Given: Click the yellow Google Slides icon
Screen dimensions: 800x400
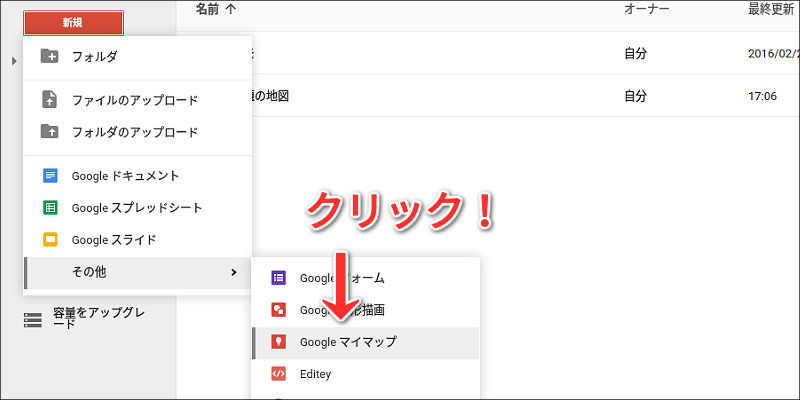Looking at the screenshot, I should coord(50,239).
